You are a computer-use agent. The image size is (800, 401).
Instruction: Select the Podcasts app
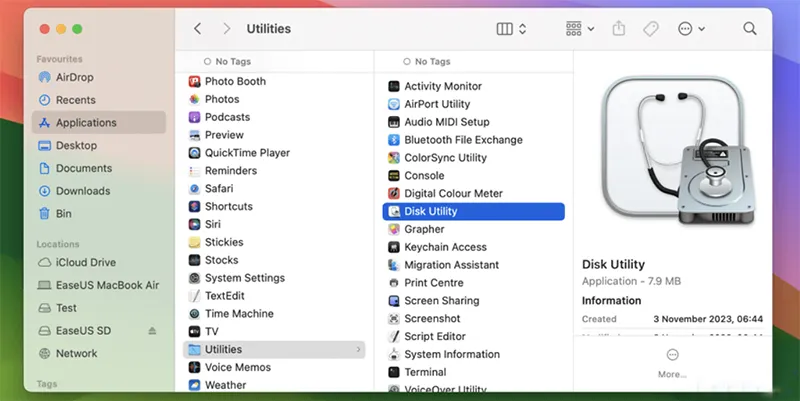(x=274, y=117)
